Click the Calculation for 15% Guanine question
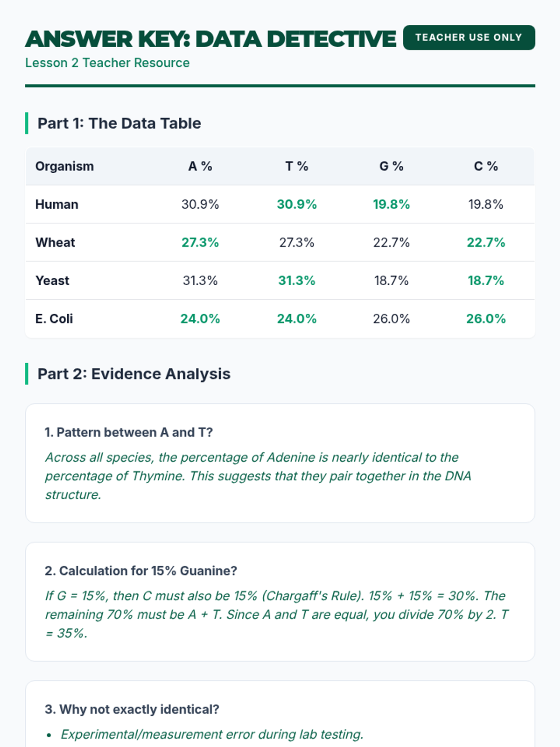Viewport: 560px width, 747px height. 141,571
